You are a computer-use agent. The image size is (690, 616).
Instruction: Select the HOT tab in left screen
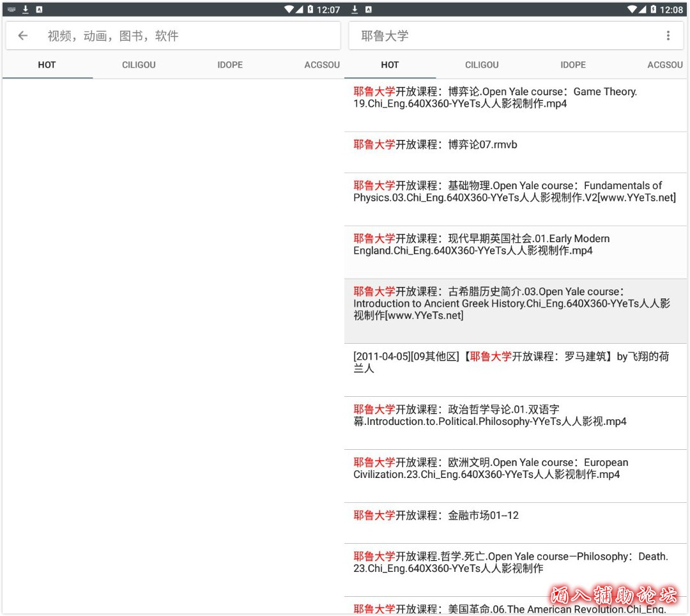[47, 65]
